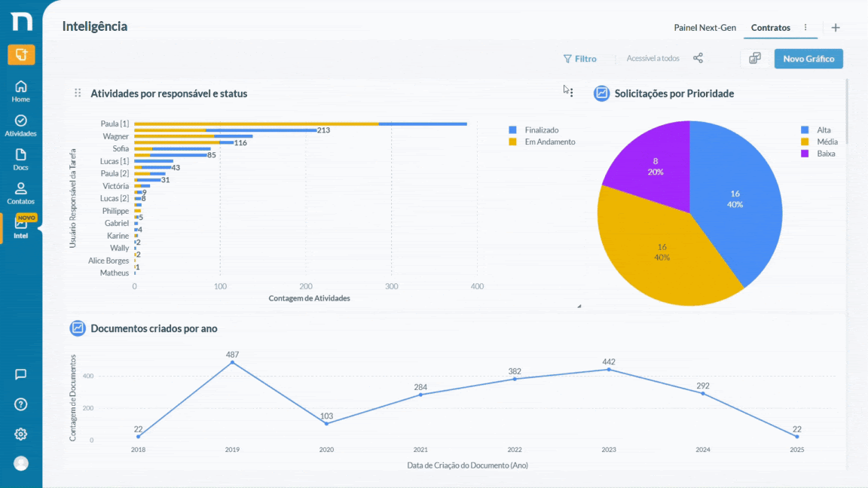Toggle Média legend entry in pie chart
Viewport: 868px width, 488px height.
point(819,142)
